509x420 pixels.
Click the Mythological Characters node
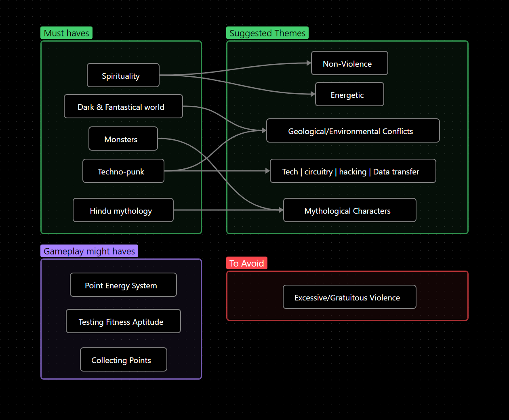(350, 210)
